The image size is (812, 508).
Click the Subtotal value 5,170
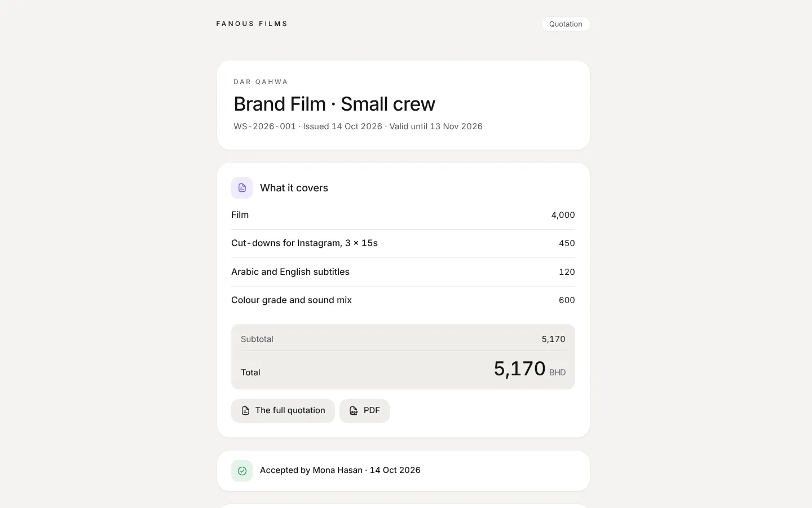(553, 339)
